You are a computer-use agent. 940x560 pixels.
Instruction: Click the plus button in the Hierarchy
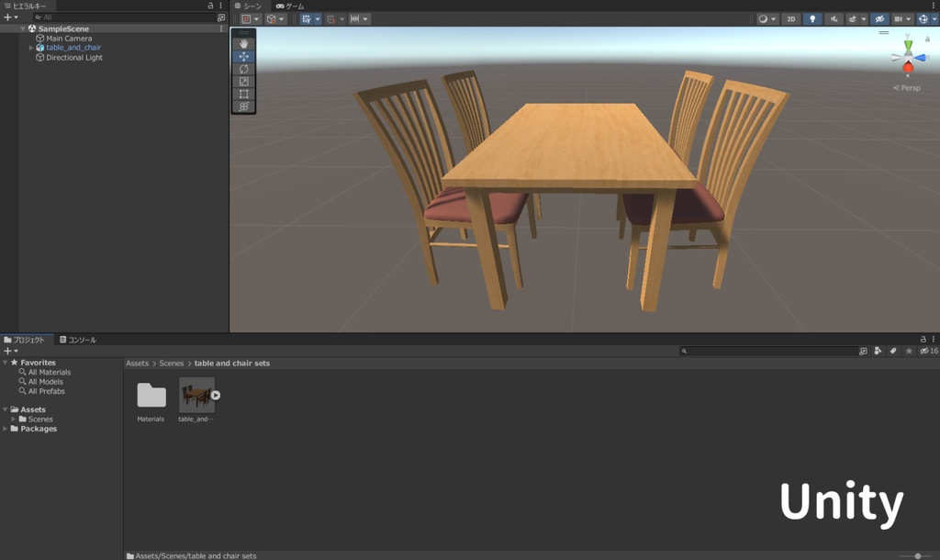tap(6, 17)
